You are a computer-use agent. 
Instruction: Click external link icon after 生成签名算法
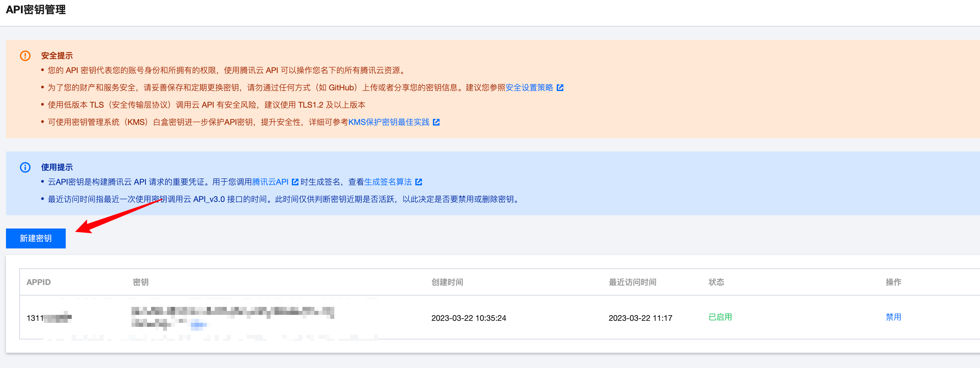(x=419, y=182)
